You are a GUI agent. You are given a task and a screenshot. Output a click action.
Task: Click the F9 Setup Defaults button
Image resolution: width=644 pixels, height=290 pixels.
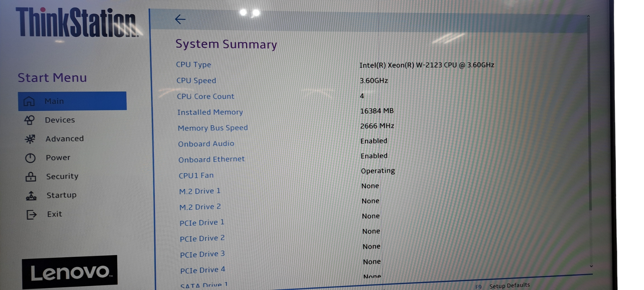[x=502, y=286]
